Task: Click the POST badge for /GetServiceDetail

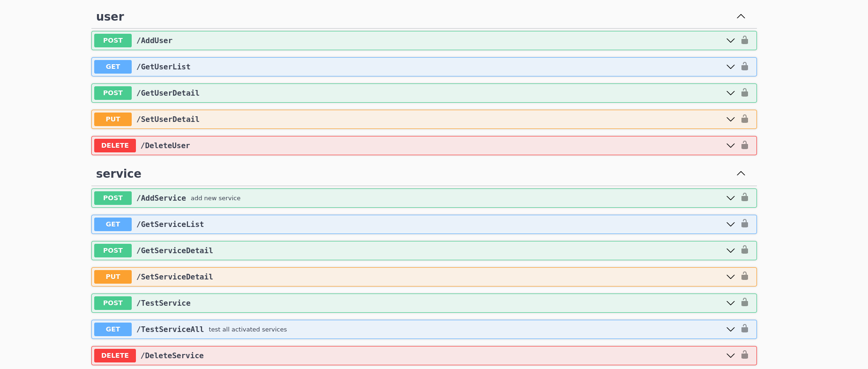Action: [x=113, y=251]
